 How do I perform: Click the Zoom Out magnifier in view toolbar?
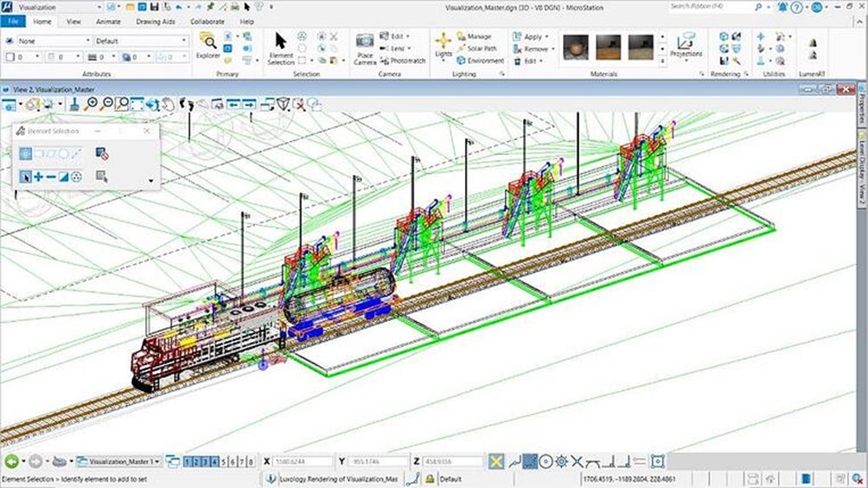pyautogui.click(x=107, y=104)
